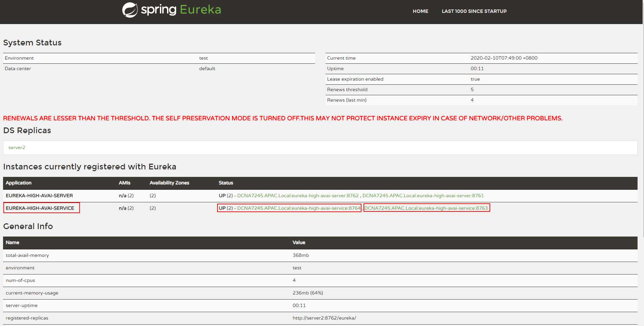This screenshot has width=644, height=326.
Task: Click the DS Replicas heading
Action: (x=27, y=130)
